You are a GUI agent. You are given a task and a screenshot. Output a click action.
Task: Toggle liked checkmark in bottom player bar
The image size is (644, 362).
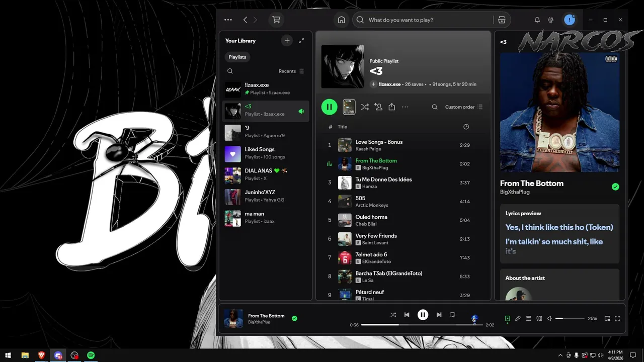click(294, 318)
